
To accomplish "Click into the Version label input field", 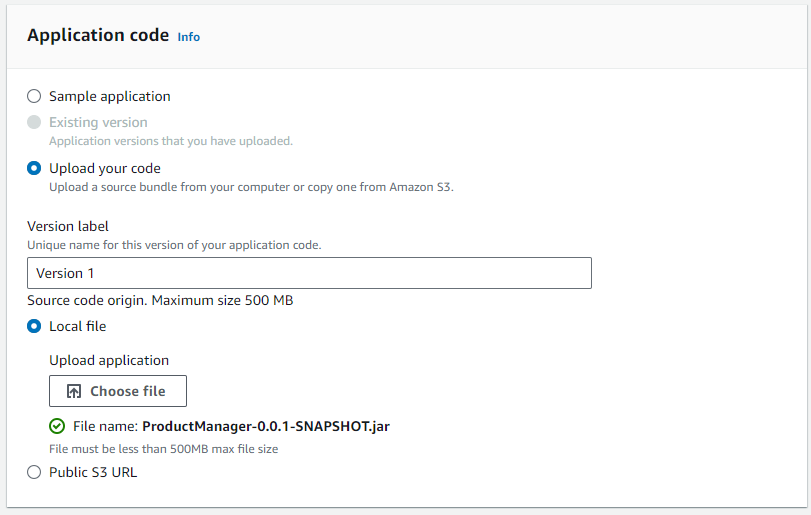I will [x=309, y=273].
